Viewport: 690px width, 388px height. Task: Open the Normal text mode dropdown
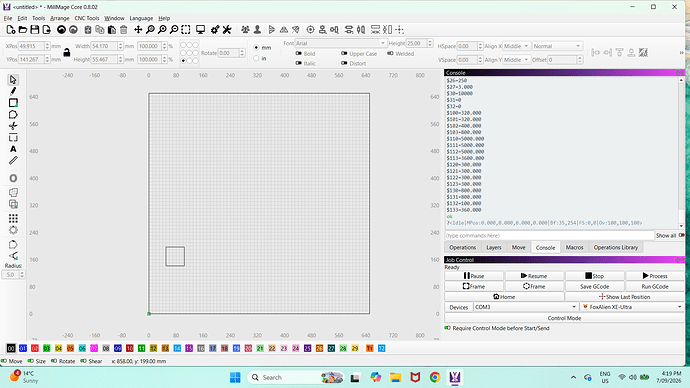[557, 46]
